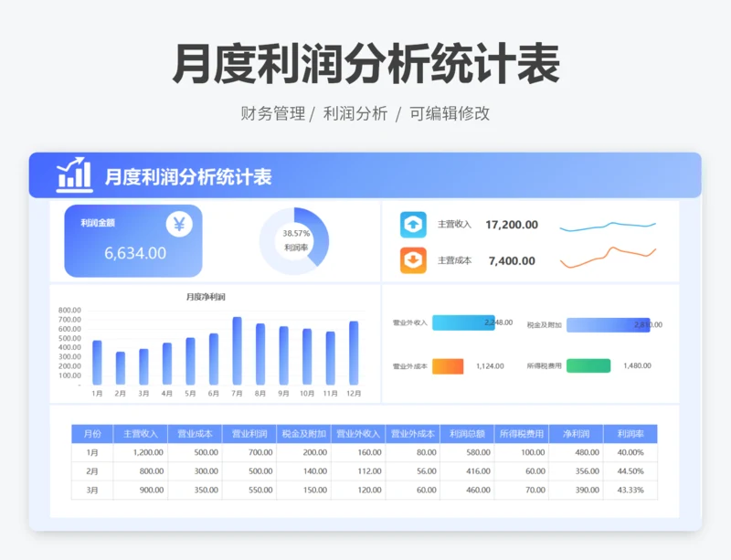Select the main cost 7,400.00 value
731x560 pixels.
click(512, 260)
